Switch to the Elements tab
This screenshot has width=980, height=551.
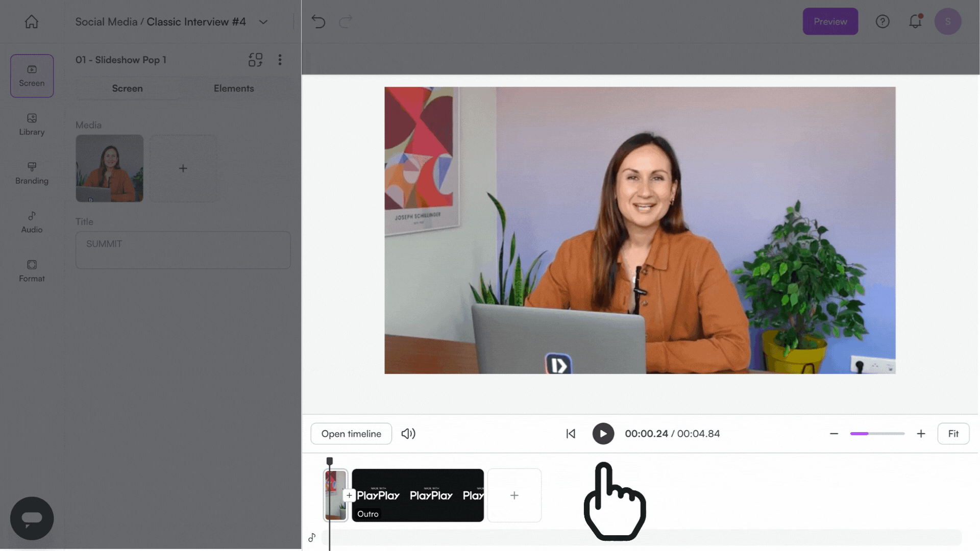[234, 88]
